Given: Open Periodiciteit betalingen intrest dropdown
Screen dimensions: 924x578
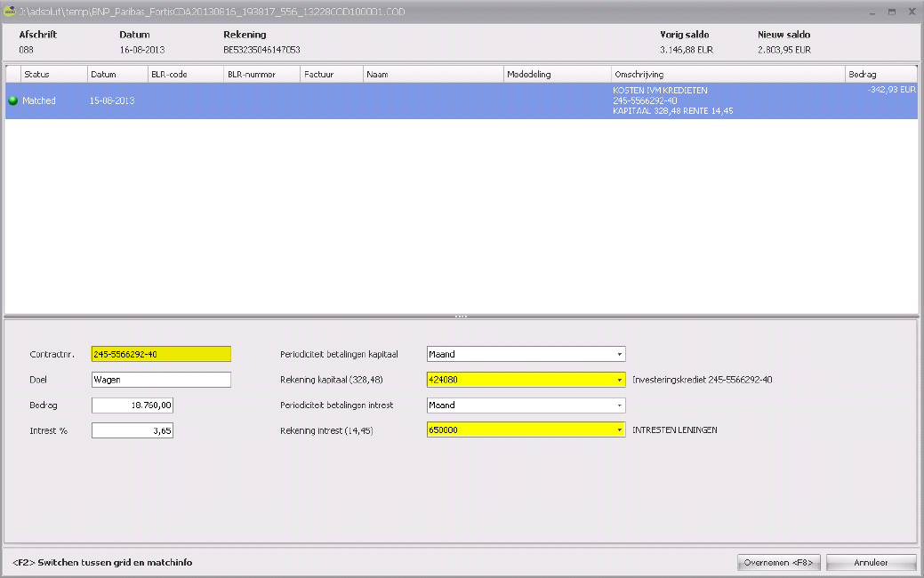Looking at the screenshot, I should coord(619,405).
